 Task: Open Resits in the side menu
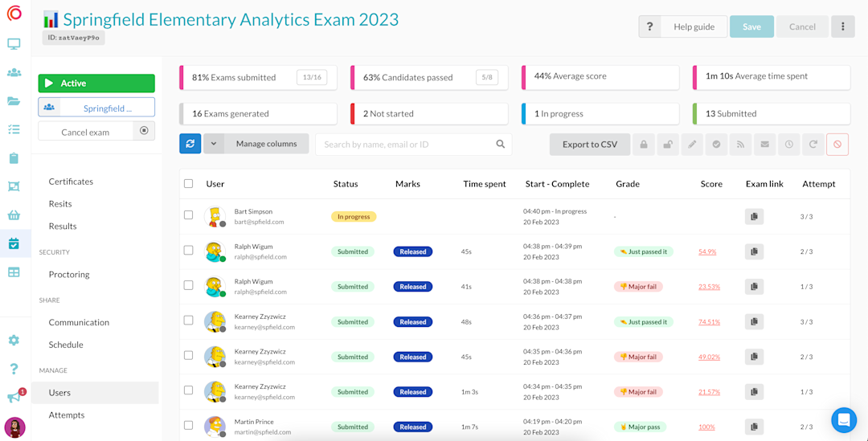pyautogui.click(x=60, y=203)
